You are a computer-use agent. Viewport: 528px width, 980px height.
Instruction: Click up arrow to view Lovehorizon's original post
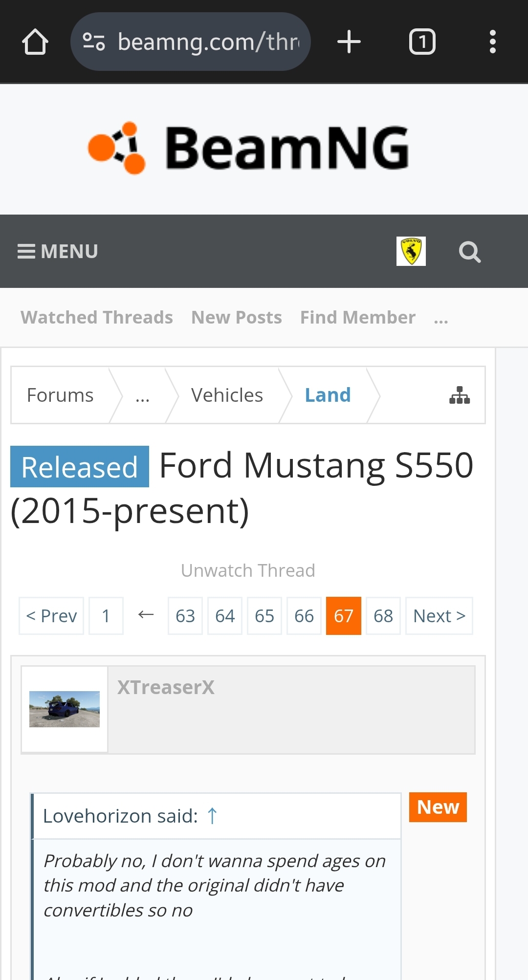point(212,816)
